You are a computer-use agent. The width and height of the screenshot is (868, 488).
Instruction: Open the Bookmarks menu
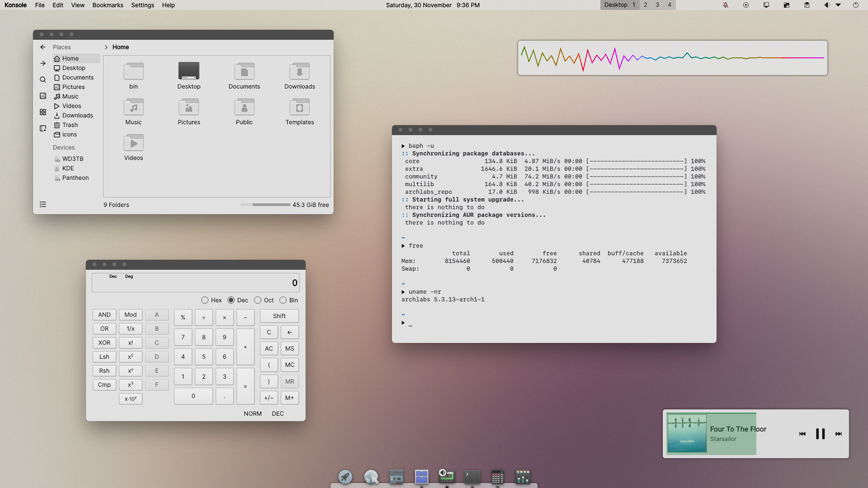[108, 5]
